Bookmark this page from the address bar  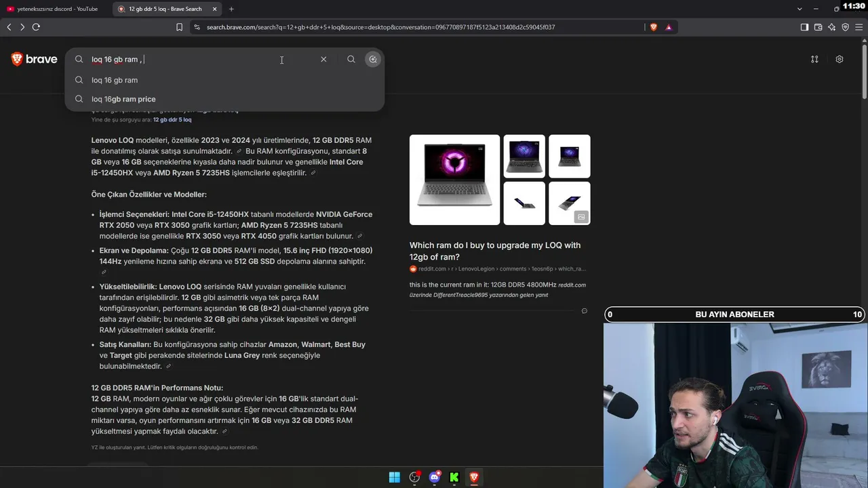179,27
